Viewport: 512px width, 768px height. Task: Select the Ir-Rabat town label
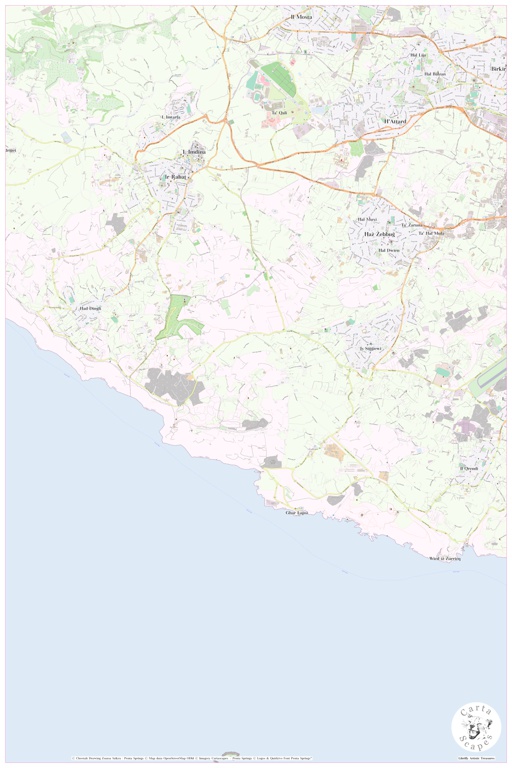[x=173, y=176]
